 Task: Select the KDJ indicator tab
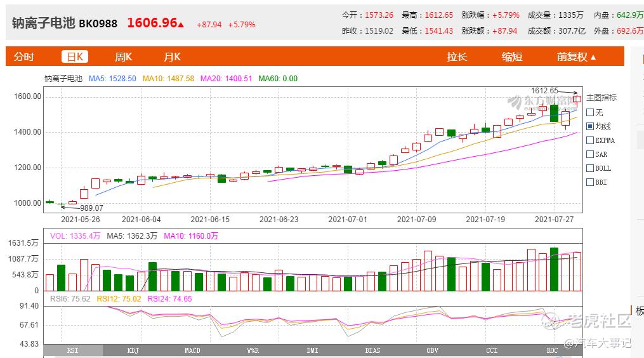pos(133,350)
